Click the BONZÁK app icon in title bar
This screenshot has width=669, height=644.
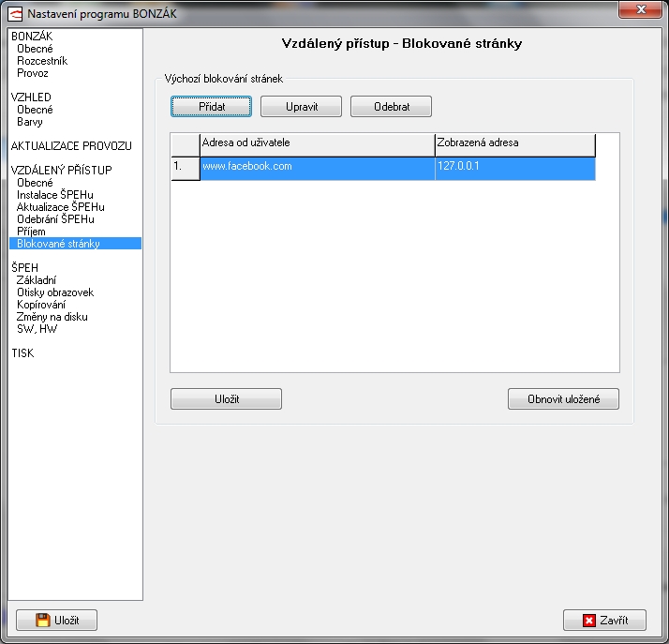tap(15, 14)
